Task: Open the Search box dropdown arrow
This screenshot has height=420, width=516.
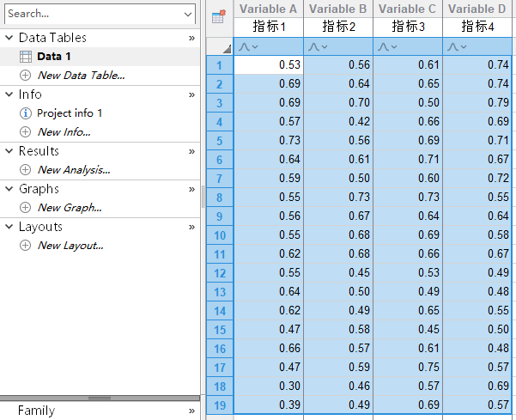Action: point(188,15)
